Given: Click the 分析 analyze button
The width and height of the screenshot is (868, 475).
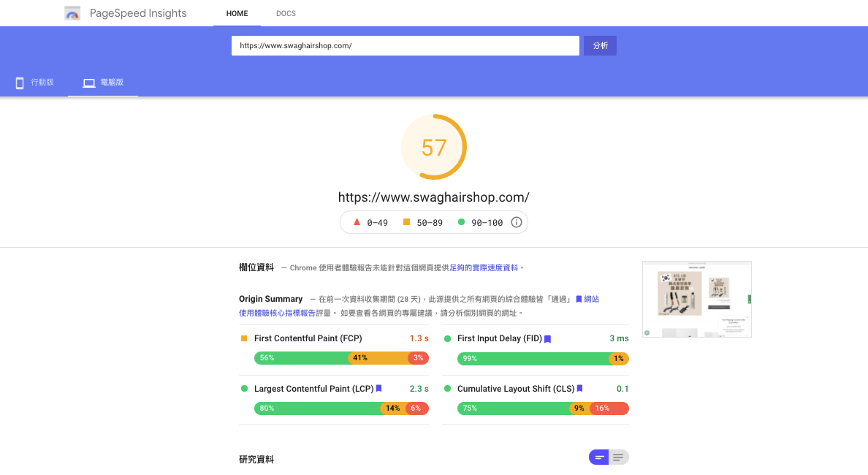Looking at the screenshot, I should tap(600, 45).
